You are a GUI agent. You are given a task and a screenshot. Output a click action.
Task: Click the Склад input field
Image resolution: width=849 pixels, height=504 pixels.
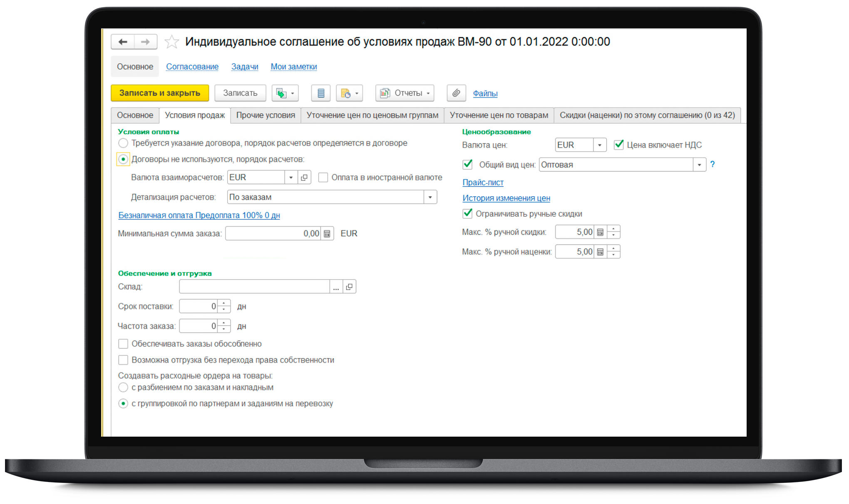(x=254, y=287)
